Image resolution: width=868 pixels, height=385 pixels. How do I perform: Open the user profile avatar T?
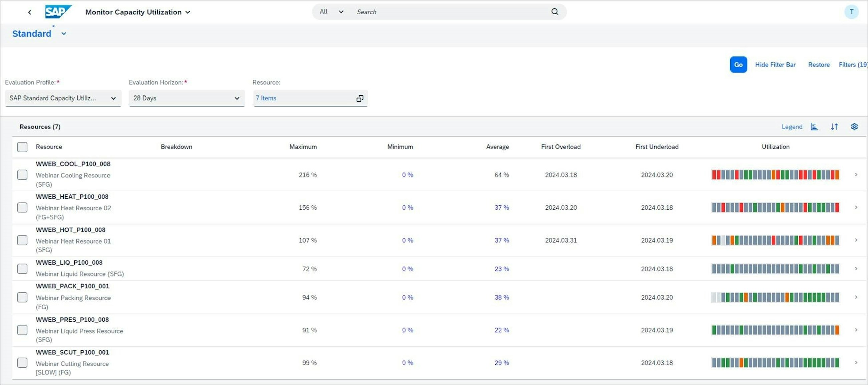pyautogui.click(x=851, y=12)
